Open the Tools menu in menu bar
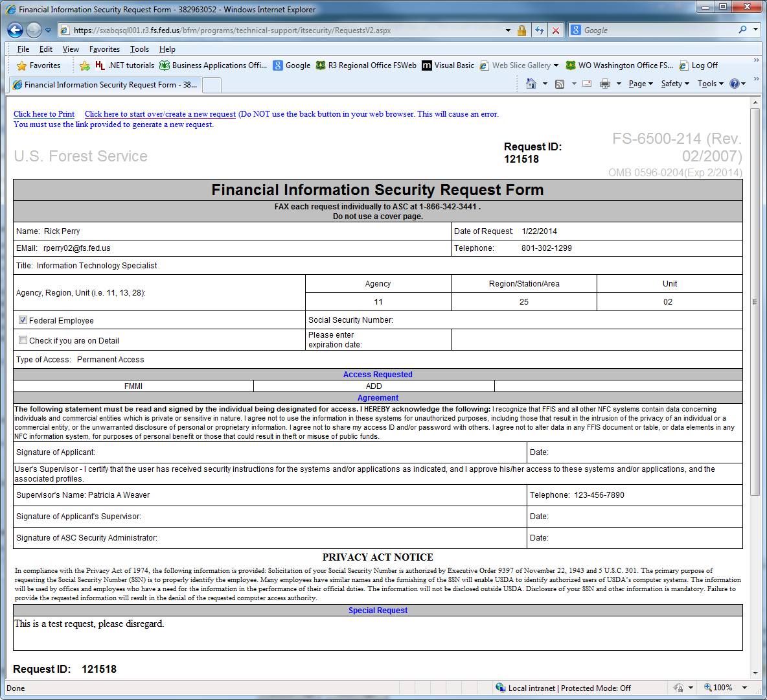Image resolution: width=767 pixels, height=700 pixels. coord(139,49)
